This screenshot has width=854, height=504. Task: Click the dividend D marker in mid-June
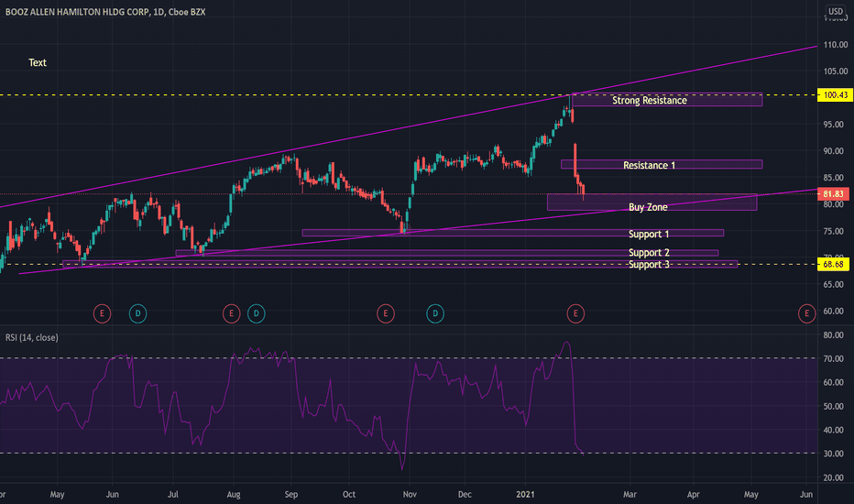(x=137, y=313)
